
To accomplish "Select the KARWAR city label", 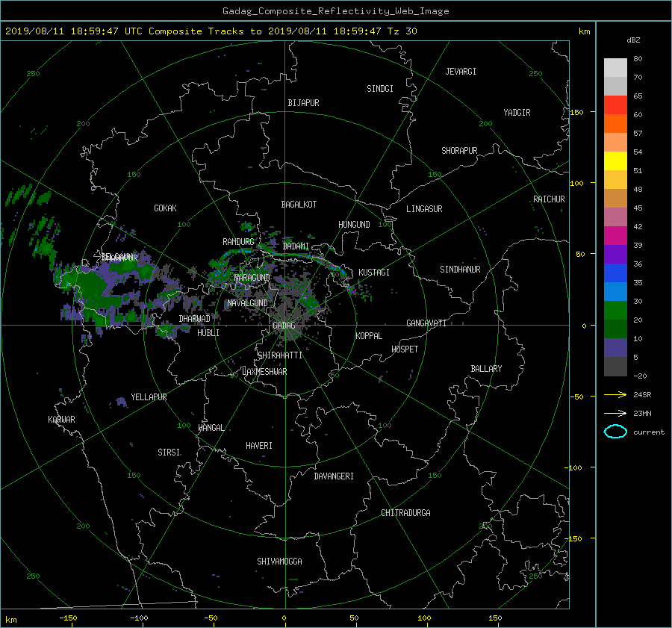I will tap(61, 420).
